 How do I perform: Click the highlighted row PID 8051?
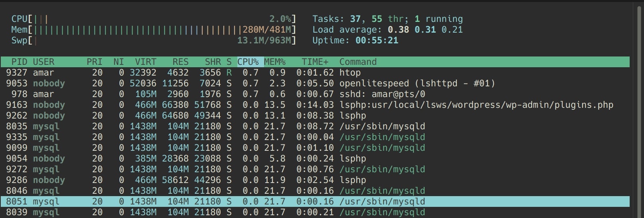click(315, 202)
